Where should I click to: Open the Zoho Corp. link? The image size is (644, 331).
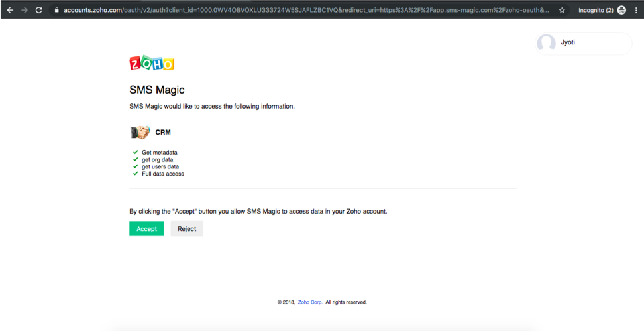pyautogui.click(x=310, y=302)
